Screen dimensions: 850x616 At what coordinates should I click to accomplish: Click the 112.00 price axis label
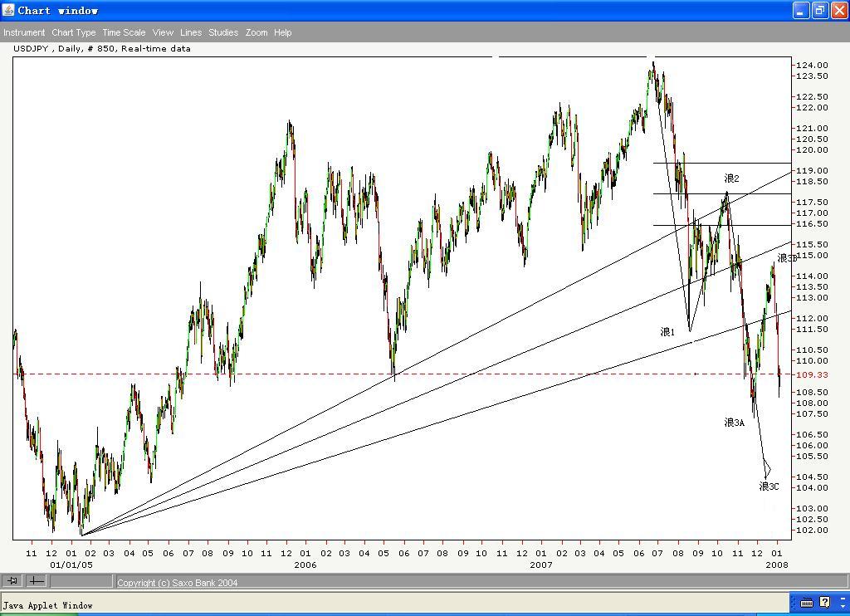click(812, 318)
